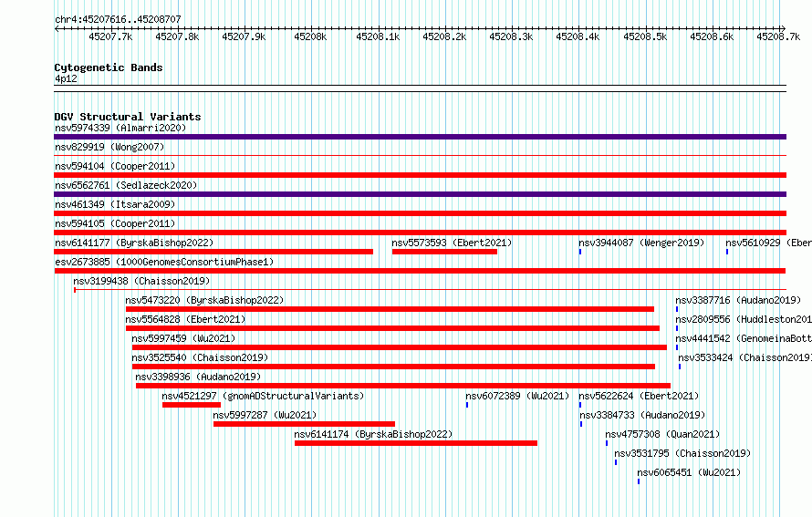Open nsv6141174 (ByrskaBishop2022) variant
812x517 pixels.
pos(373,434)
